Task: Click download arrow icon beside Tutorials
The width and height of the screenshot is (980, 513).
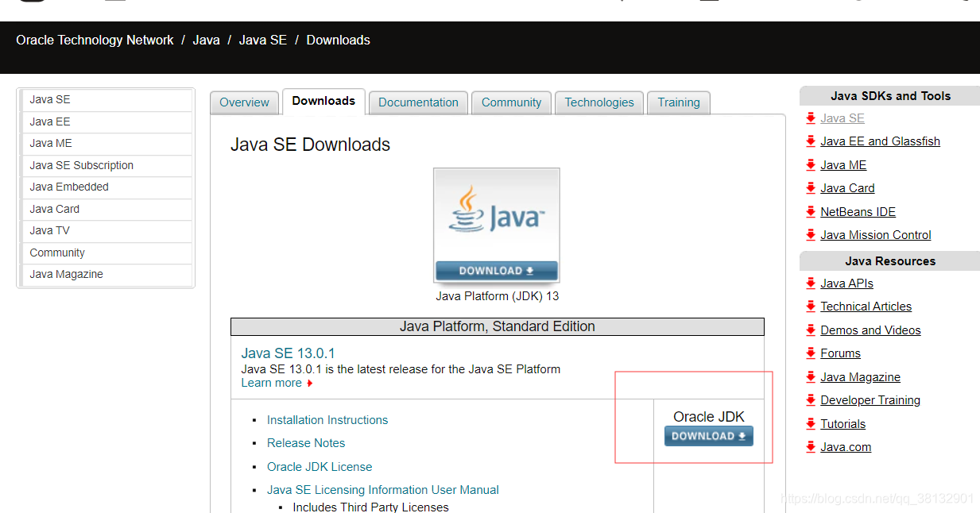Action: [x=811, y=424]
